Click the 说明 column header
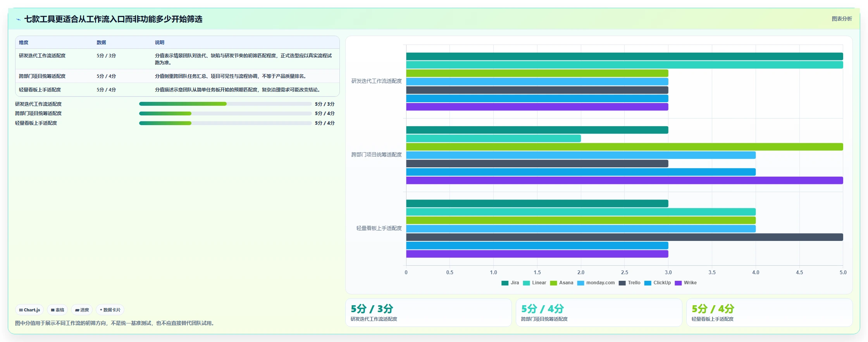Screen dimensions: 868x342 tap(160, 43)
